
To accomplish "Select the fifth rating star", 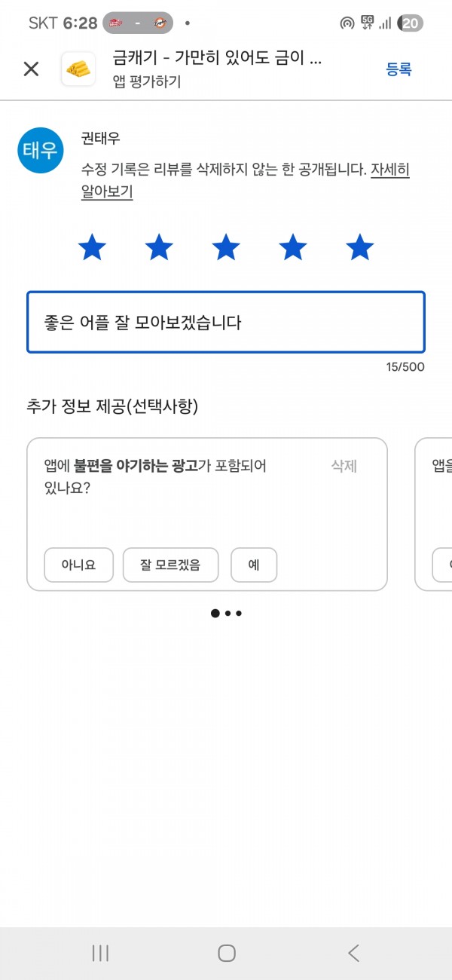I will click(x=360, y=247).
